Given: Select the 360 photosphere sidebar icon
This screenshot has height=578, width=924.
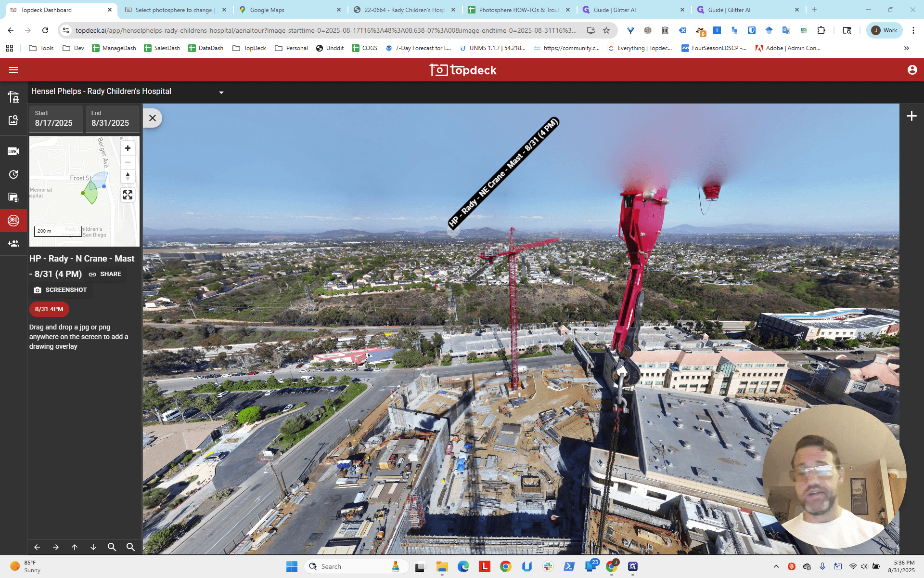Looking at the screenshot, I should (x=13, y=220).
